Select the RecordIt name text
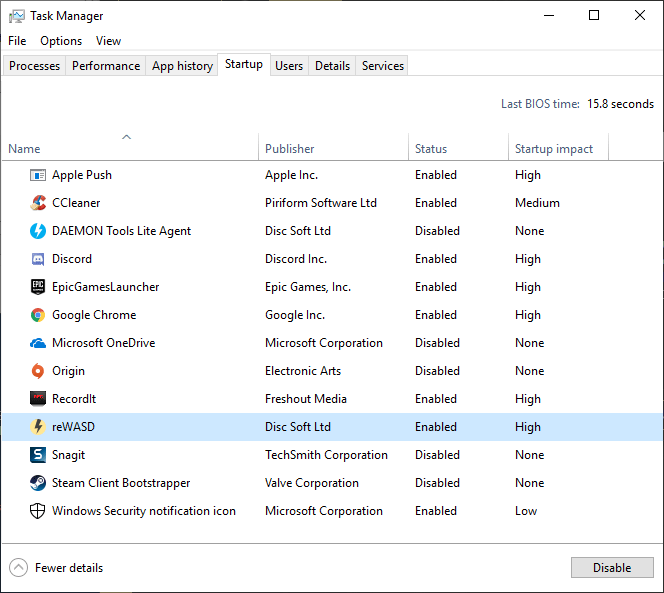Viewport: 664px width, 593px height. tap(74, 399)
